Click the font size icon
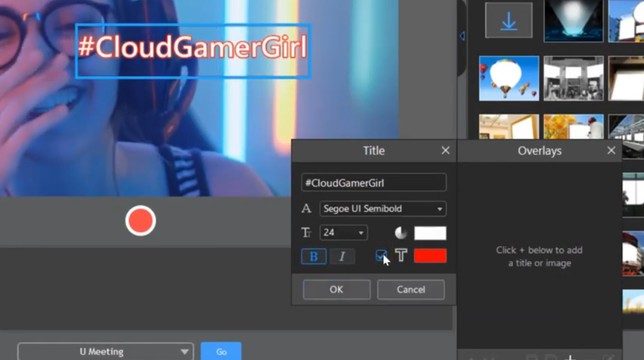Viewport: 644px width, 360px height. point(306,233)
